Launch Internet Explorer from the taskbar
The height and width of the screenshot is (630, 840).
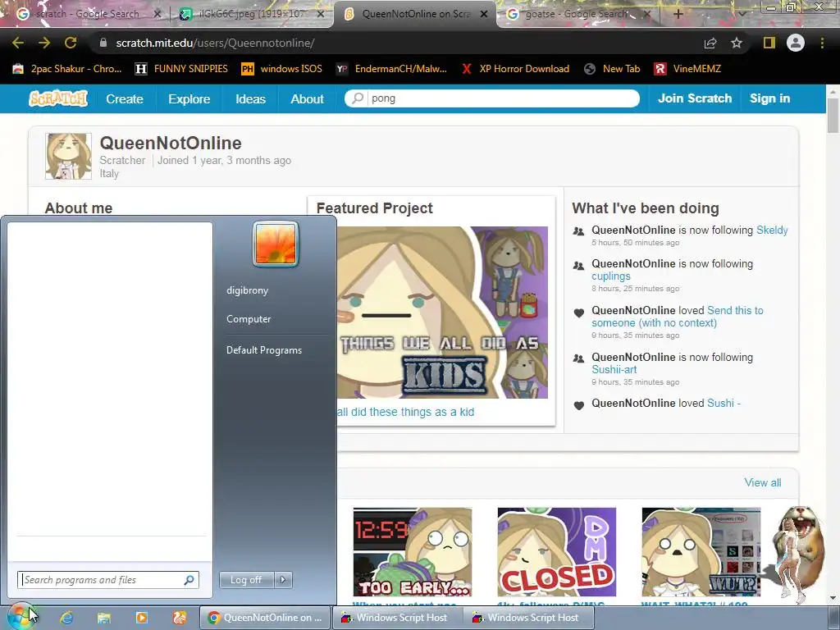[x=66, y=618]
